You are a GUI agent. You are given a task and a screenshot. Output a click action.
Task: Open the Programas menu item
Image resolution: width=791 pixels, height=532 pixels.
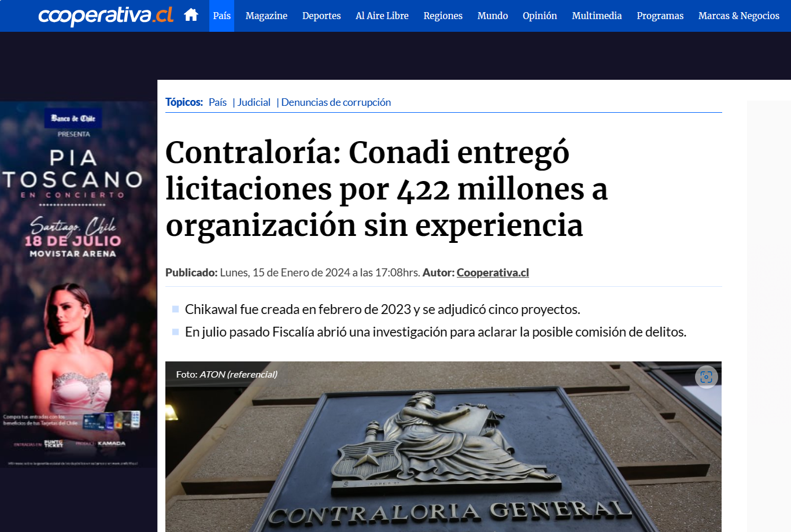pyautogui.click(x=660, y=16)
